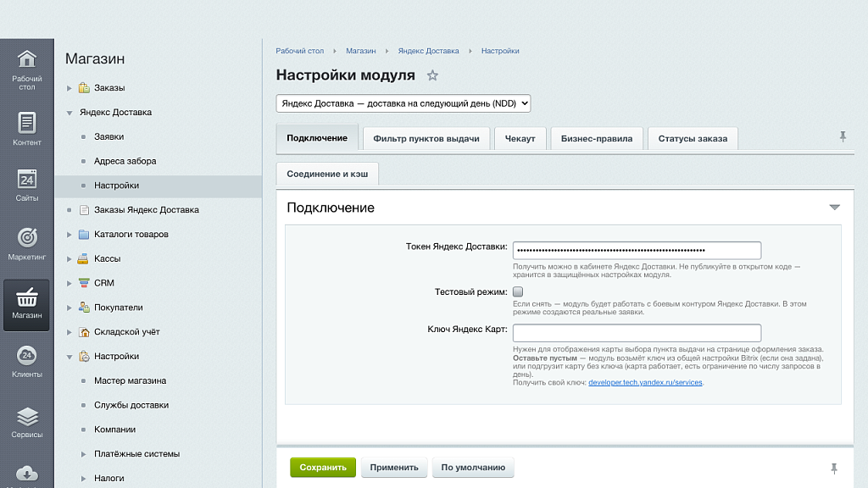Switch to the Подключение tab

(317, 138)
